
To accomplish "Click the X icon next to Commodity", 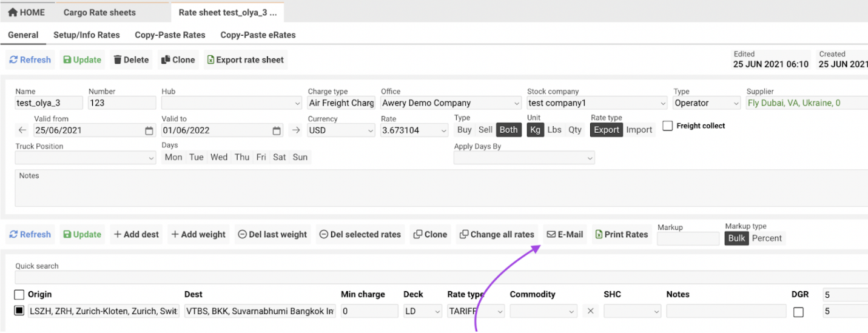I will [x=590, y=311].
